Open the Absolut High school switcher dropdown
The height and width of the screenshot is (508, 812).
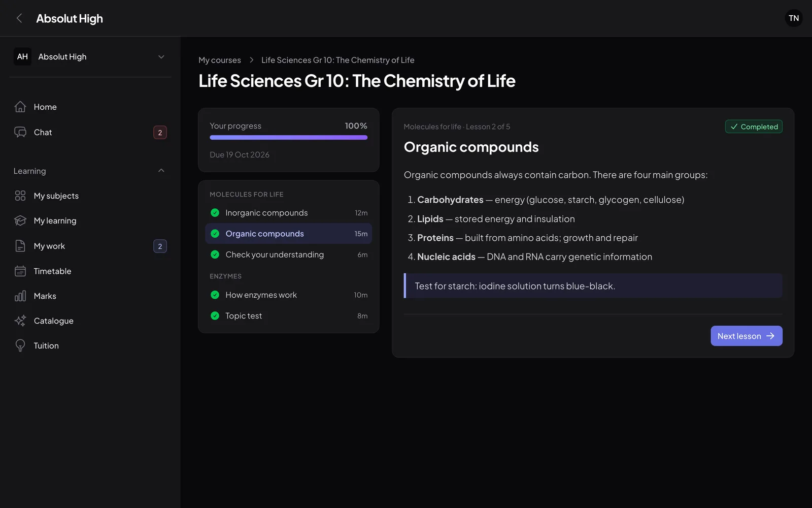point(90,56)
